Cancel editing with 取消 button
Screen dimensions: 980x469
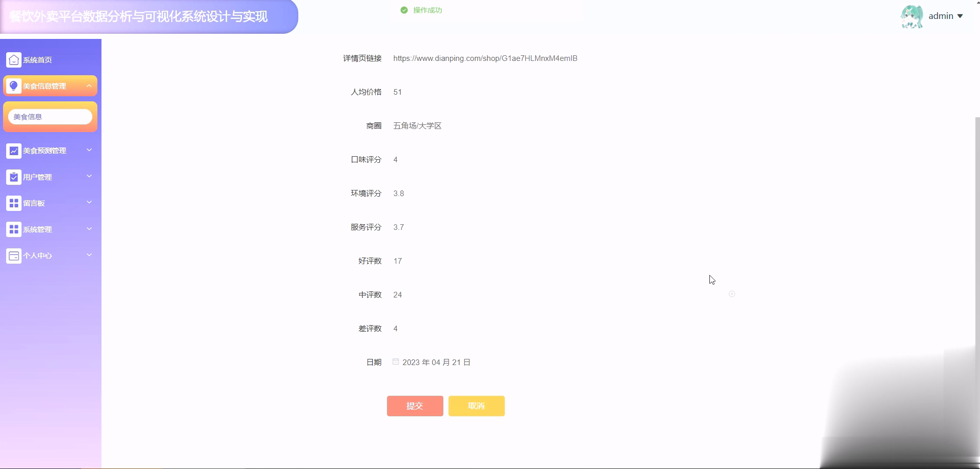point(477,406)
